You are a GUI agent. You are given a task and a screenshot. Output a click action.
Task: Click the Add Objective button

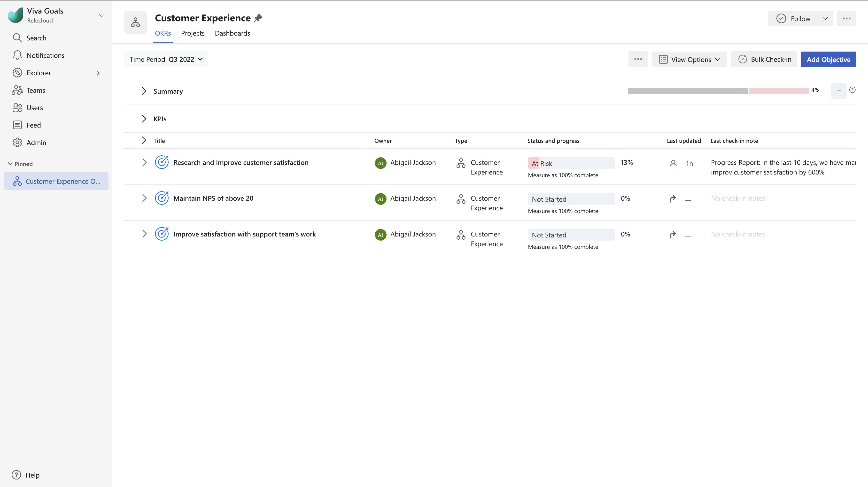pyautogui.click(x=828, y=59)
